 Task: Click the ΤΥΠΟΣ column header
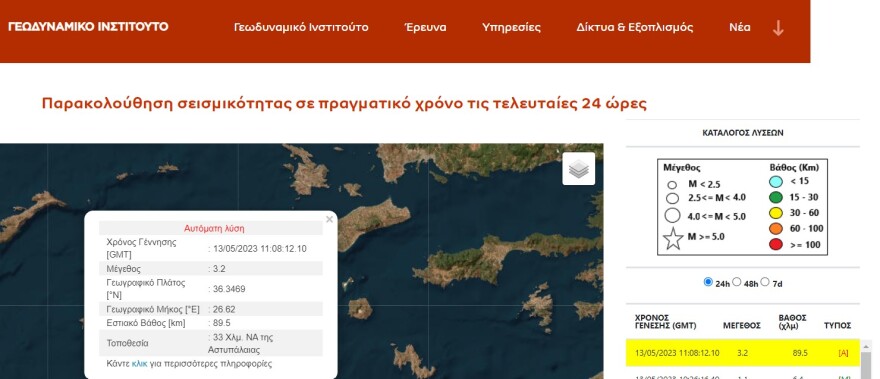coord(837,326)
